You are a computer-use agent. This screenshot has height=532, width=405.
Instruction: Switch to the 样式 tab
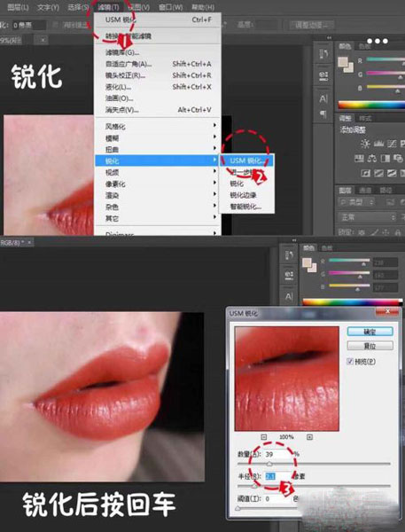click(x=365, y=118)
